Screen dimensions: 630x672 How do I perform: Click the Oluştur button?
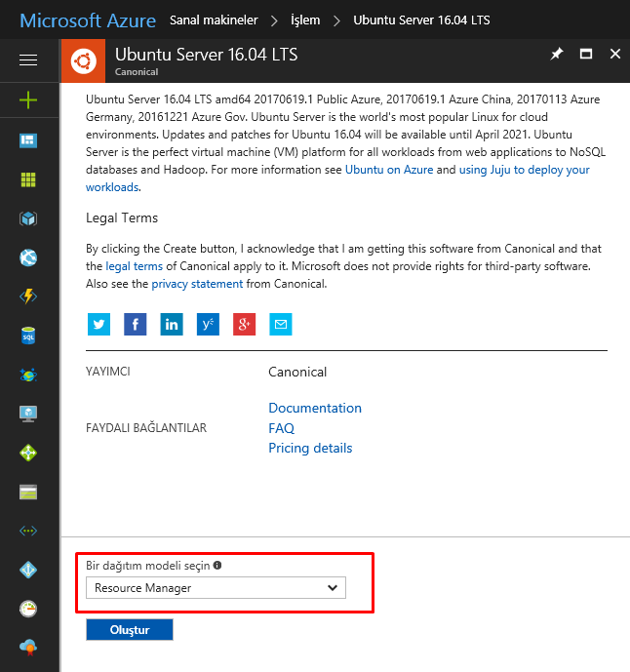point(130,629)
